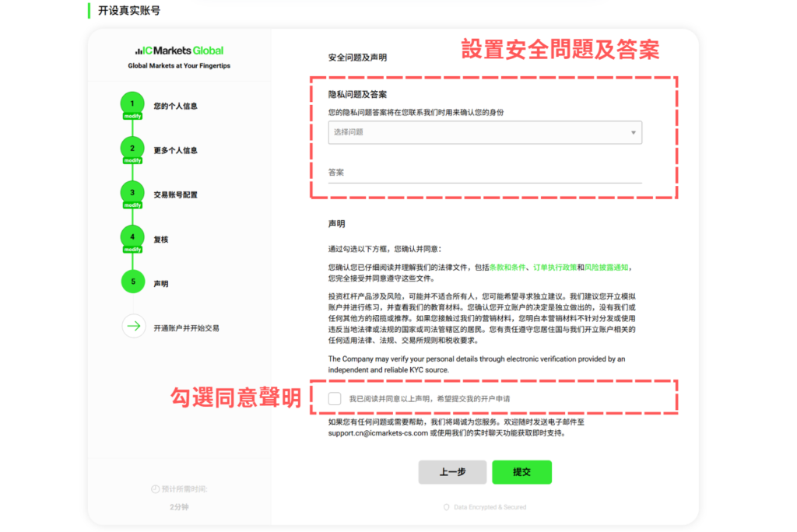Click the modify badge under step 1
Image resolution: width=797 pixels, height=532 pixels.
pos(133,117)
